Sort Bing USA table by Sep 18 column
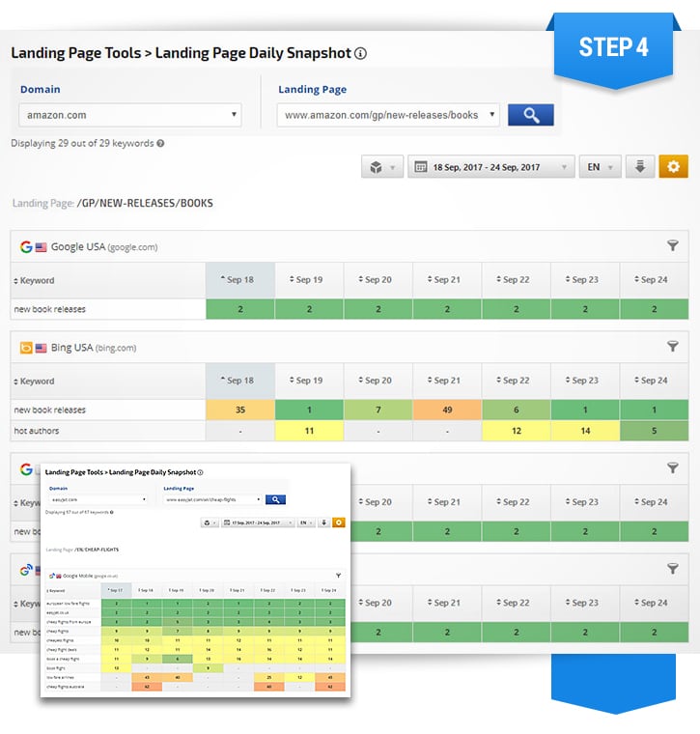 coord(239,381)
